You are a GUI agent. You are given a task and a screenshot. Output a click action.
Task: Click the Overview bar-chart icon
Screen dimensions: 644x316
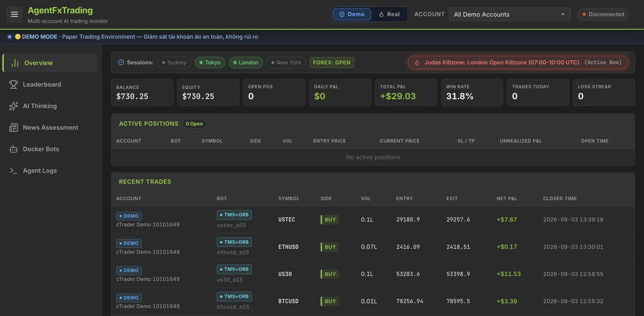(x=15, y=63)
